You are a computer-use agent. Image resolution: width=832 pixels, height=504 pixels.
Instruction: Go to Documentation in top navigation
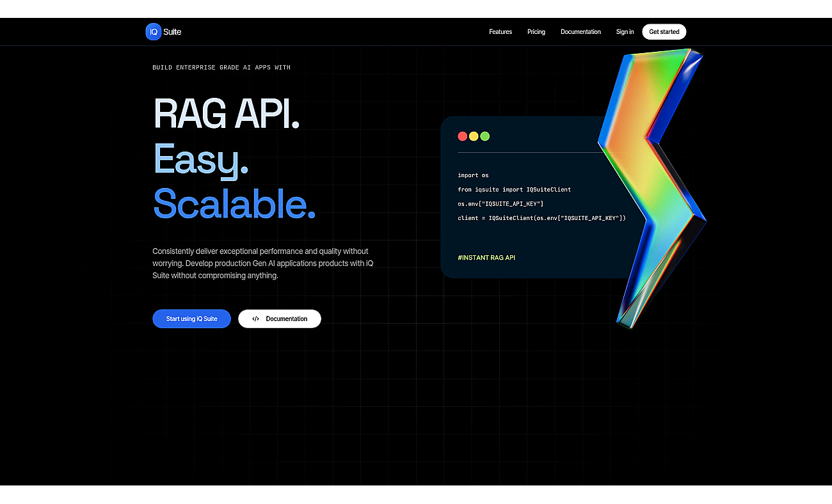pos(580,32)
